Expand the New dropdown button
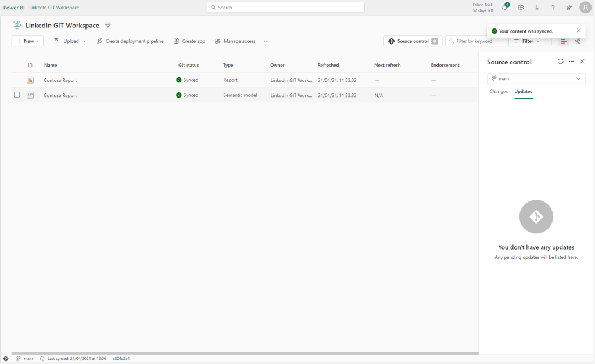Screen dimensions: 595x364 point(27,41)
